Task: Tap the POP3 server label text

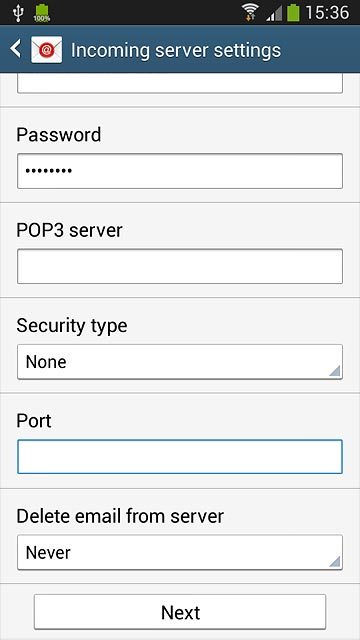Action: tap(69, 230)
